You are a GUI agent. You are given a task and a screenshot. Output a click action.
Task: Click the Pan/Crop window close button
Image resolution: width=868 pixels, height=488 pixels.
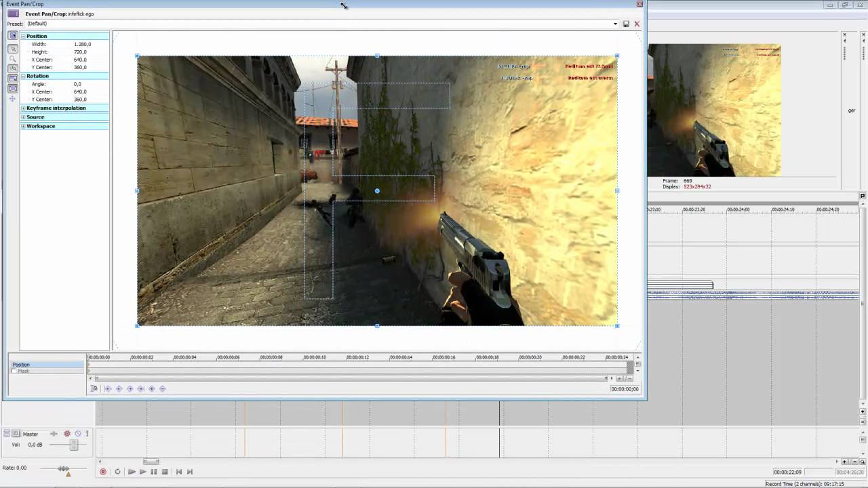click(639, 4)
